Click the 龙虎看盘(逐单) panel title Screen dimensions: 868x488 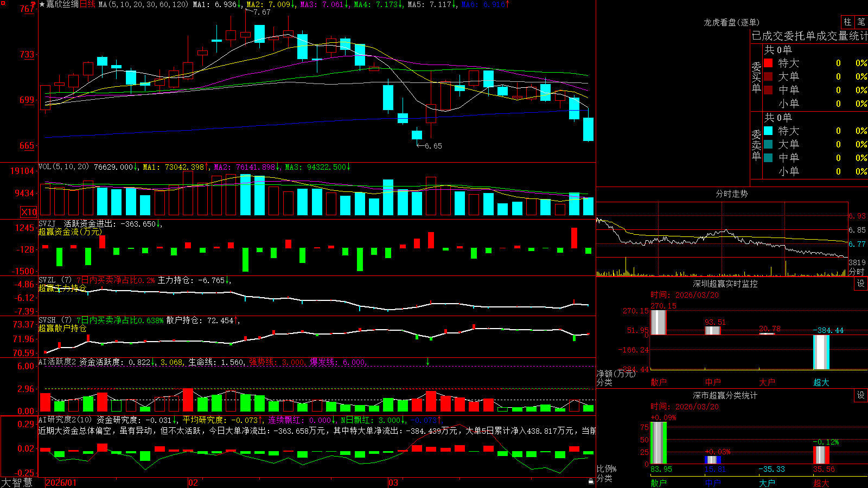pos(731,22)
